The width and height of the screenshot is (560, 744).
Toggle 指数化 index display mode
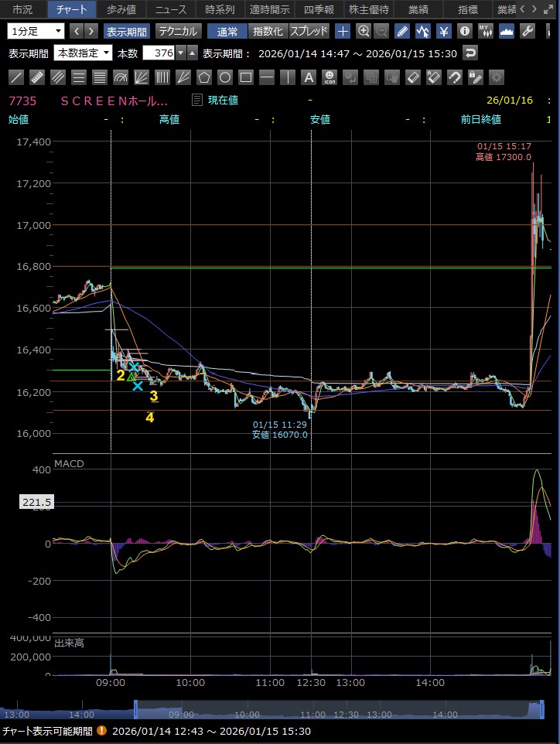268,32
